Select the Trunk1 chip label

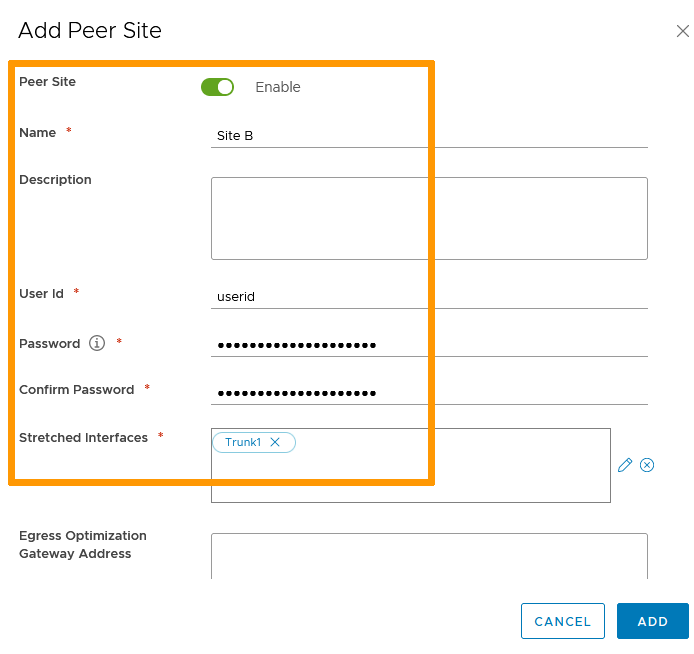(243, 442)
